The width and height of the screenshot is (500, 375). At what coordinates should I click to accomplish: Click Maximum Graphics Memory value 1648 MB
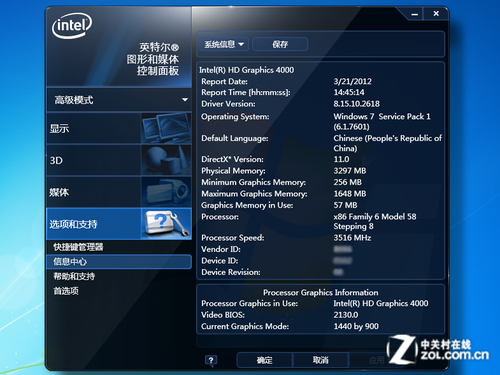(x=350, y=194)
